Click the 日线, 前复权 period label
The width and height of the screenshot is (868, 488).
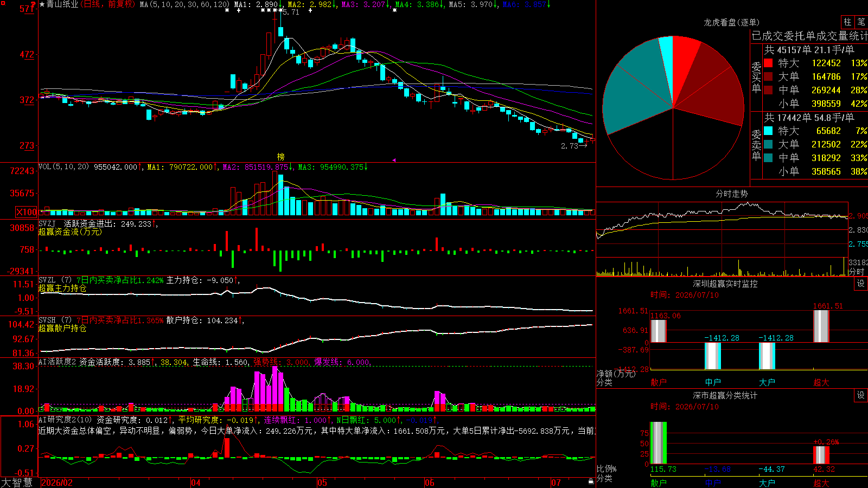(108, 4)
